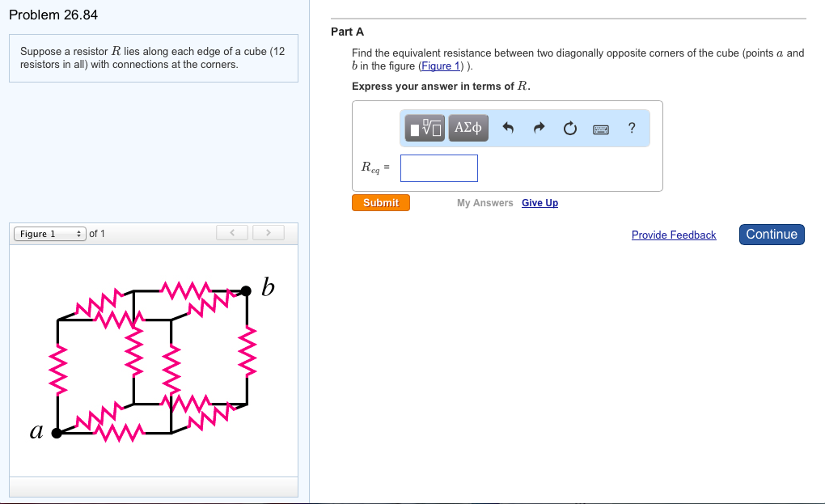Image resolution: width=825 pixels, height=504 pixels.
Task: Reset the answer with the circular arrow icon
Action: [x=569, y=128]
